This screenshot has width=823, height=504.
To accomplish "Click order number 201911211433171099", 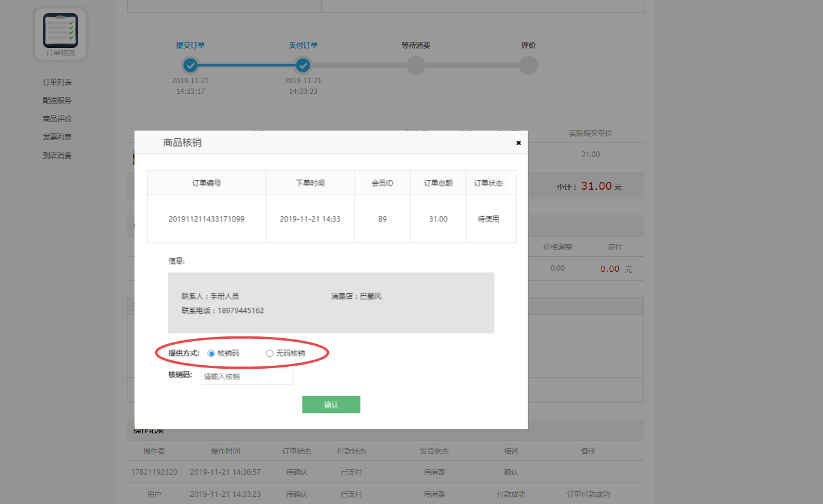I will (206, 219).
